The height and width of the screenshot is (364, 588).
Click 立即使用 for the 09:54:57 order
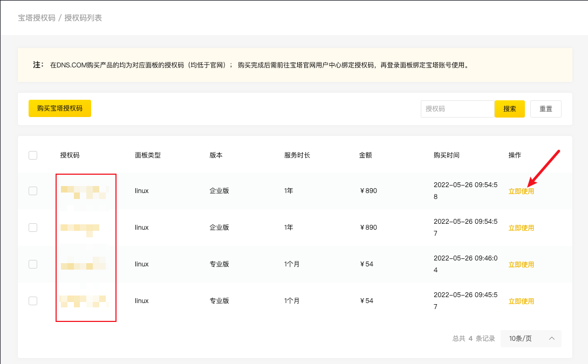point(521,228)
